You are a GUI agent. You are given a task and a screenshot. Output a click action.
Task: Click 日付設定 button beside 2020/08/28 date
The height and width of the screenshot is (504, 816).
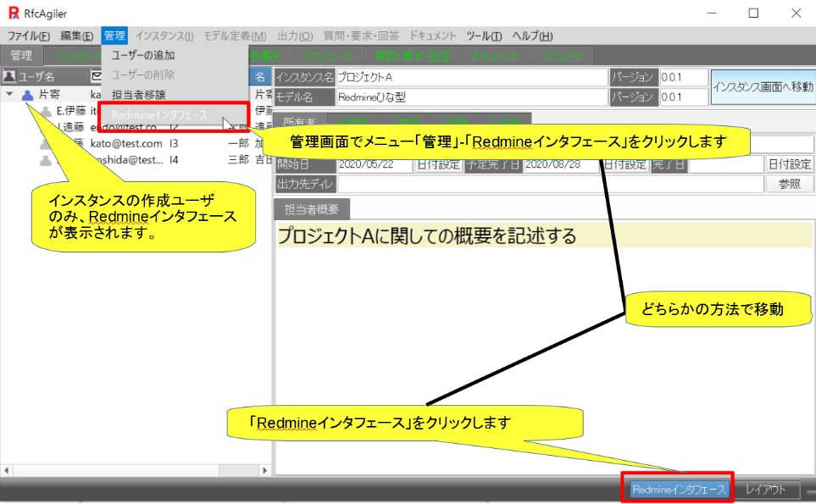click(x=624, y=164)
